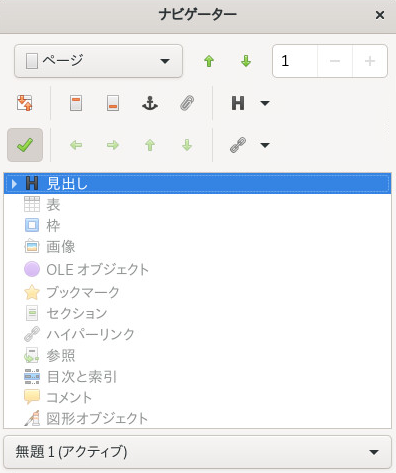The image size is (396, 473).
Task: Open the heading levels shown dropdown arrow
Action: click(265, 103)
